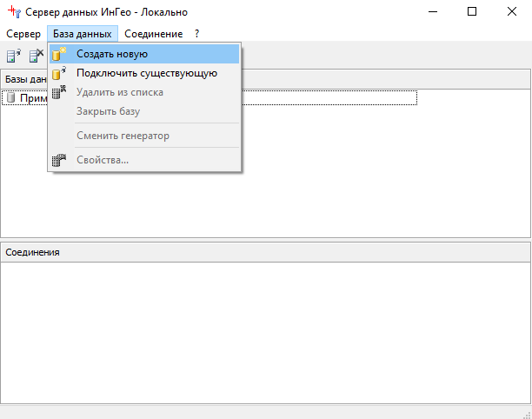Open the Соединение menu
Screen dimensions: 532x419
coord(153,34)
